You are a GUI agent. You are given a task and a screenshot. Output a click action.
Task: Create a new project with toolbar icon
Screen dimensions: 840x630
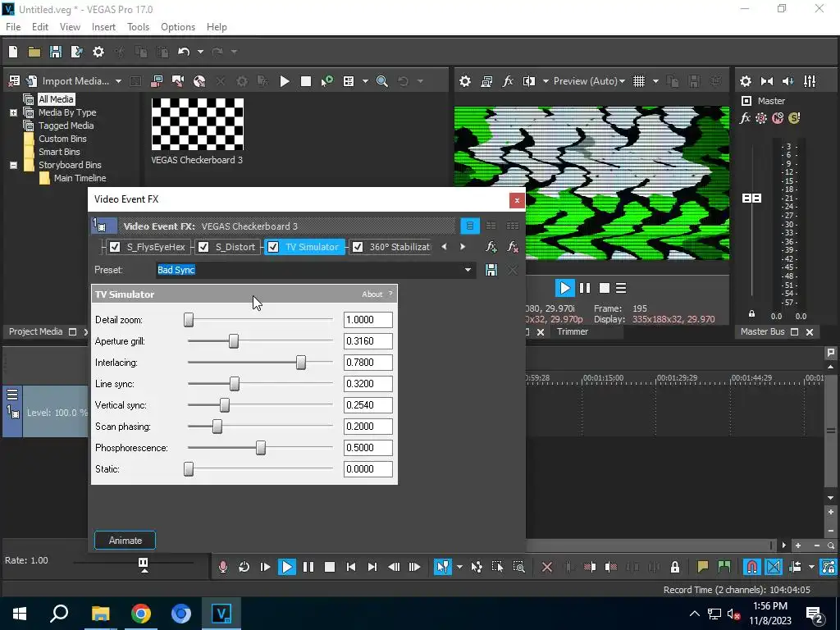13,52
